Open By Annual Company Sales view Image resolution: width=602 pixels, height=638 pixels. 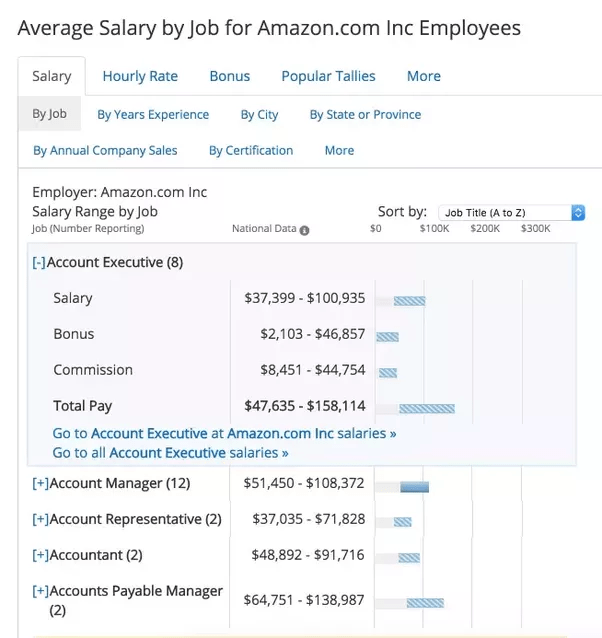point(105,151)
